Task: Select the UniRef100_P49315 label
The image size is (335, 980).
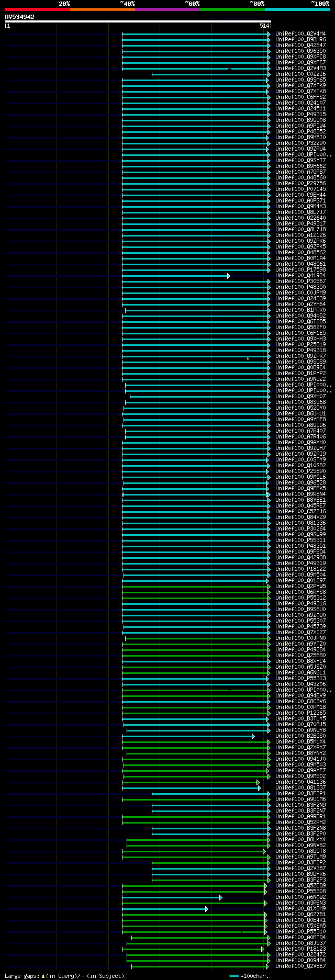Action: pyautogui.click(x=300, y=115)
